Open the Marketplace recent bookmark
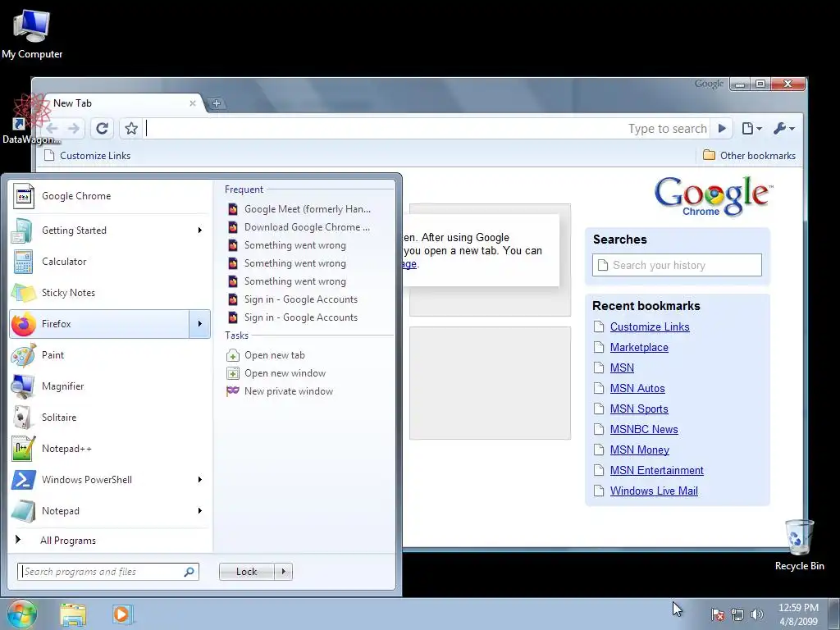This screenshot has width=840, height=630. [x=639, y=347]
